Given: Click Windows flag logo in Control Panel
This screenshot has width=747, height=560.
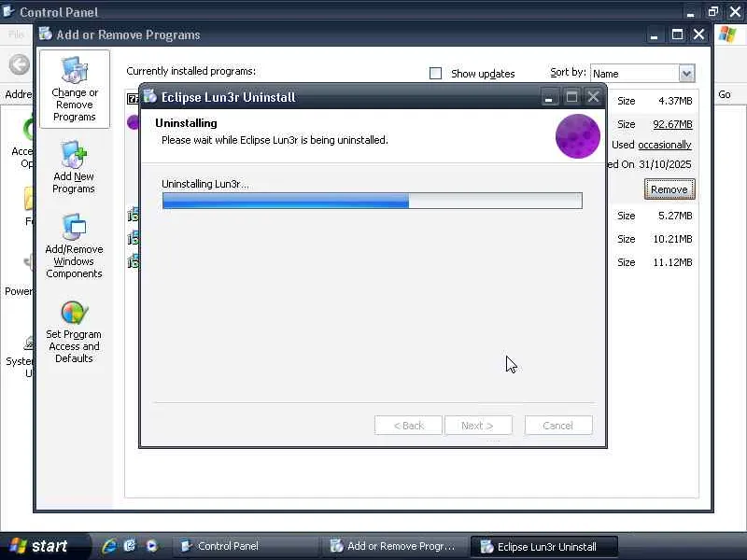Looking at the screenshot, I should click(x=727, y=35).
